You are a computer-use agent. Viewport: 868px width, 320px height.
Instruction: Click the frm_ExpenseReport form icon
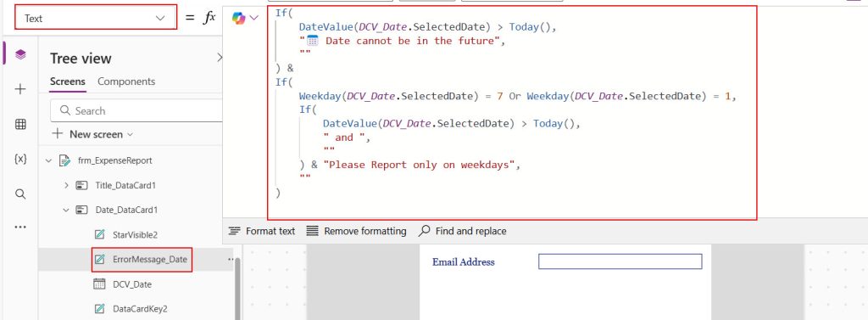click(64, 160)
